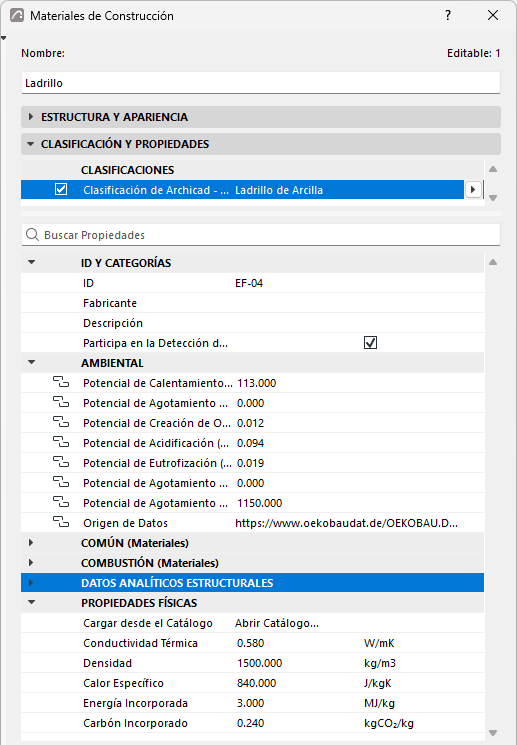Click the Nombre field containing Ladrillo
The height and width of the screenshot is (745, 517).
coord(261,83)
